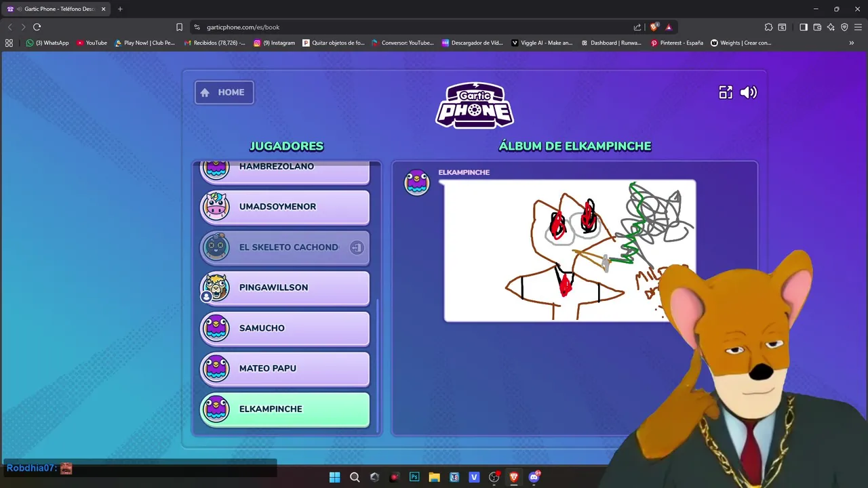Open the Descargador de Vid... bookmark
Screen dimensions: 868x488
(x=473, y=43)
